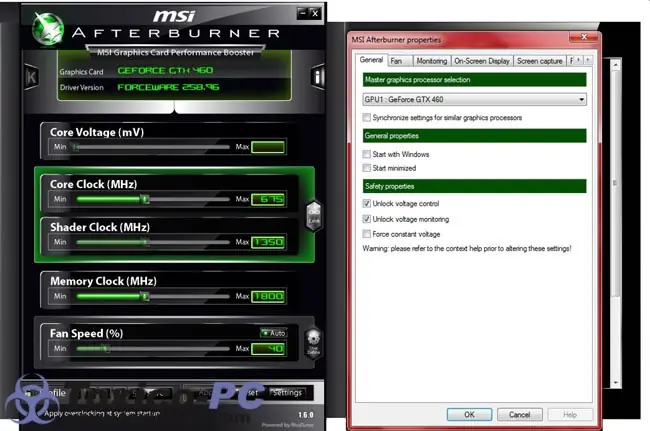The height and width of the screenshot is (431, 650).
Task: Open the GPU1 GeForce GTX 460 dropdown
Action: click(474, 99)
